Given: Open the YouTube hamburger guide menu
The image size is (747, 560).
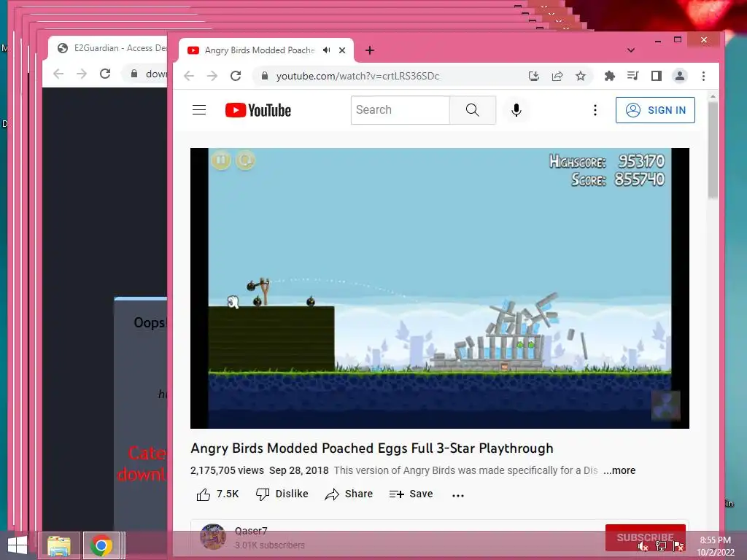Looking at the screenshot, I should click(199, 110).
